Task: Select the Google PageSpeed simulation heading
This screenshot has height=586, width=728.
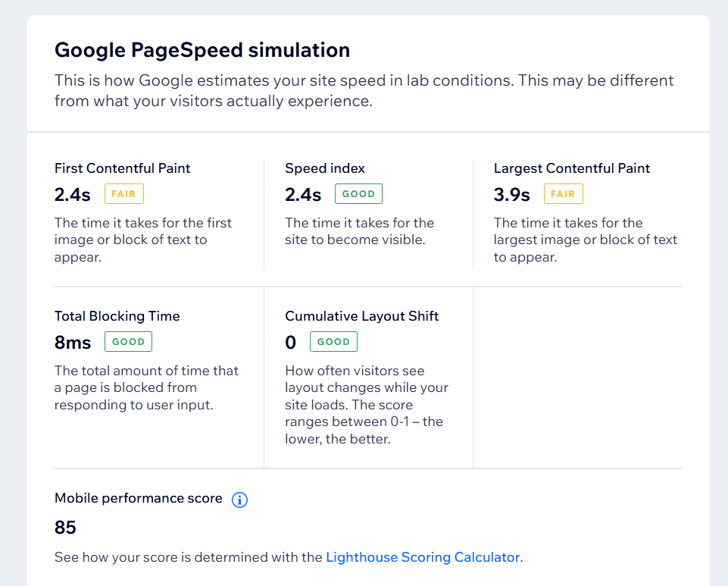Action: point(202,50)
